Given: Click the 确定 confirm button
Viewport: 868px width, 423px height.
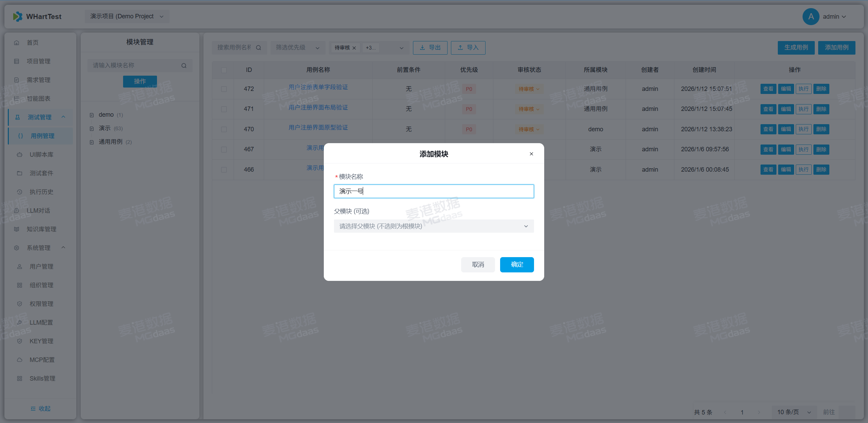Looking at the screenshot, I should click(x=516, y=264).
